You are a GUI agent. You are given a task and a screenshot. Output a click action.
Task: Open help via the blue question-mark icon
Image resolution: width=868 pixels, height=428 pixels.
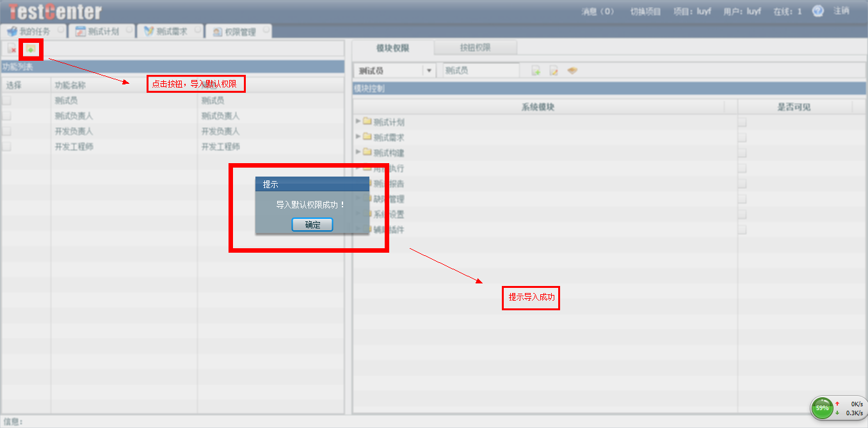pos(818,11)
